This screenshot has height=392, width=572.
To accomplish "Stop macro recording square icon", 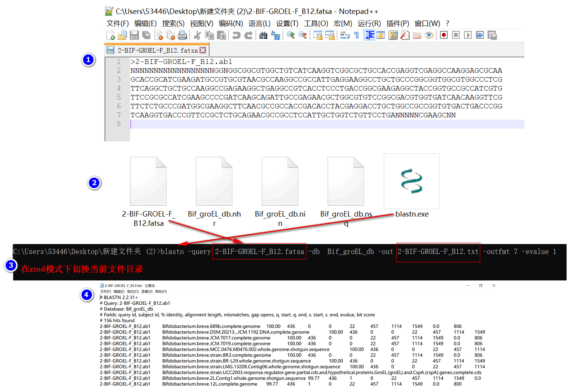I will (x=456, y=35).
